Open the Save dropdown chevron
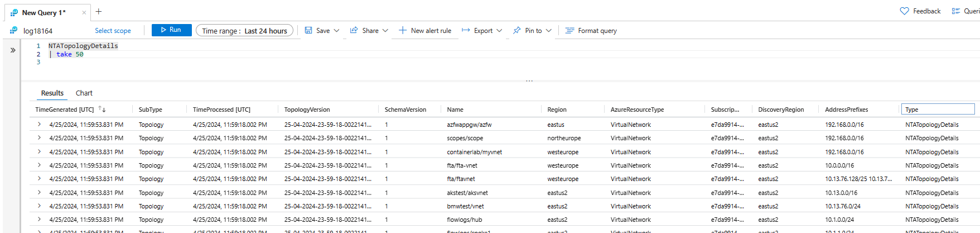This screenshot has height=233, width=980. pos(336,31)
